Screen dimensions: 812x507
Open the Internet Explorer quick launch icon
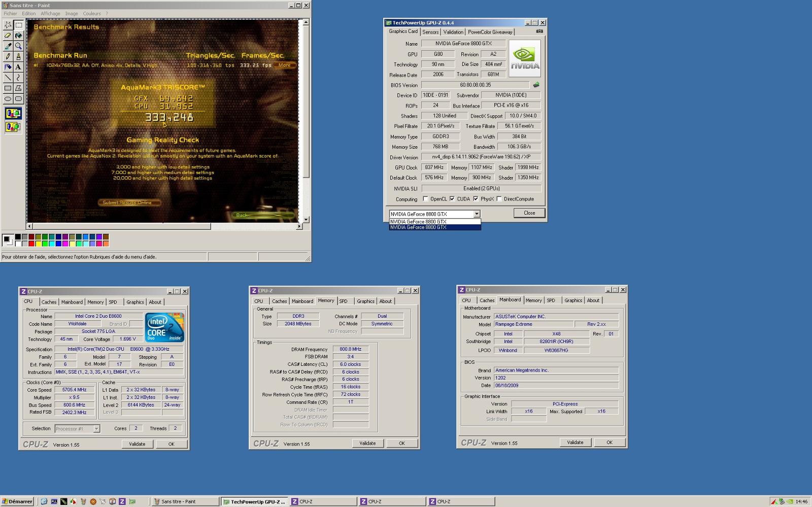point(44,501)
